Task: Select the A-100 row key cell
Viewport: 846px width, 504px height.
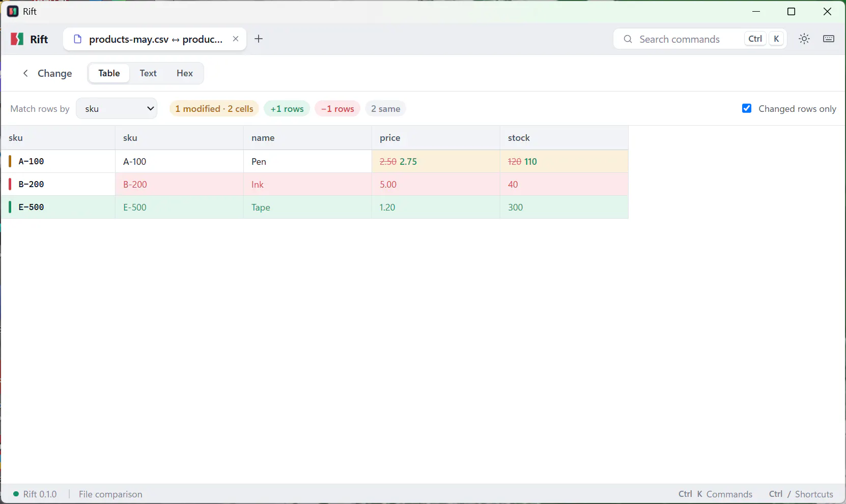Action: [58, 161]
